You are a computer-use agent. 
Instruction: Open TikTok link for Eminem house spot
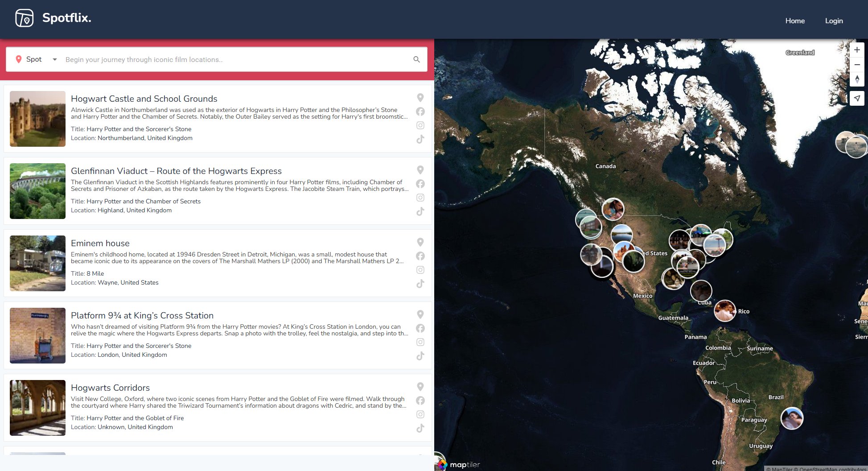[x=420, y=284]
